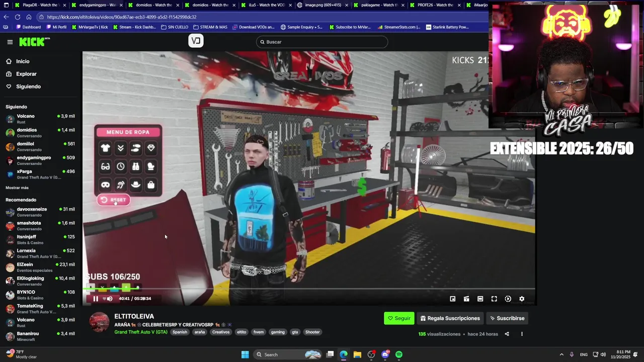Open ELTITOLEIVA channel name link

click(x=134, y=316)
